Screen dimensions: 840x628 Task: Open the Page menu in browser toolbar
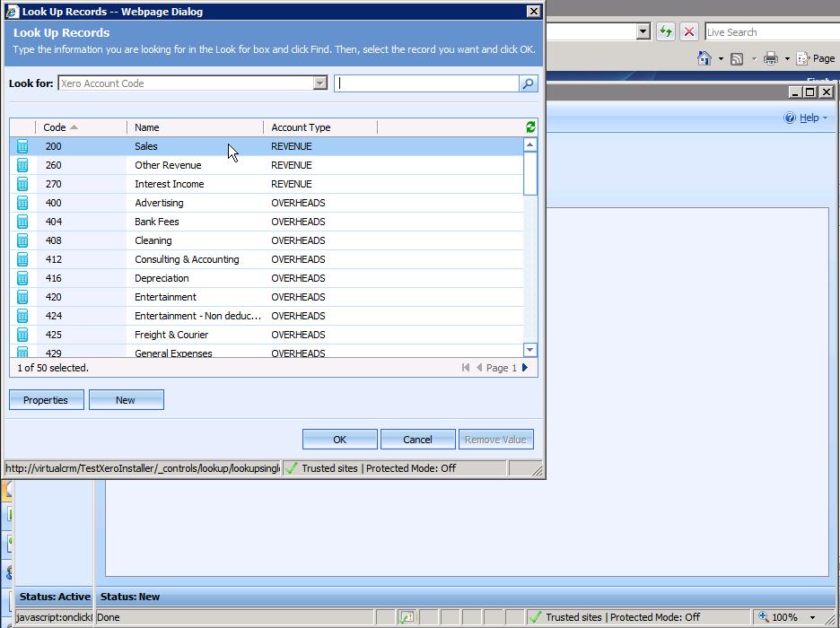(x=816, y=58)
